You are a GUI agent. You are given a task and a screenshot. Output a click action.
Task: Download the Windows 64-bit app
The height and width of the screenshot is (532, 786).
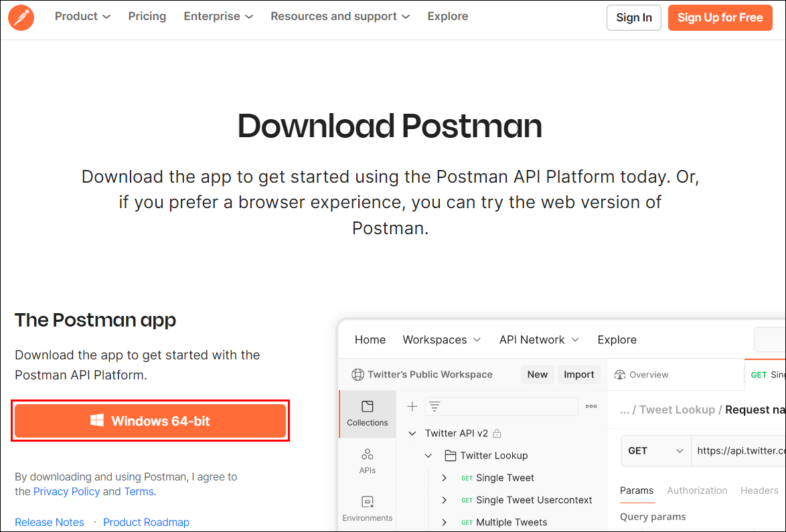pos(151,421)
